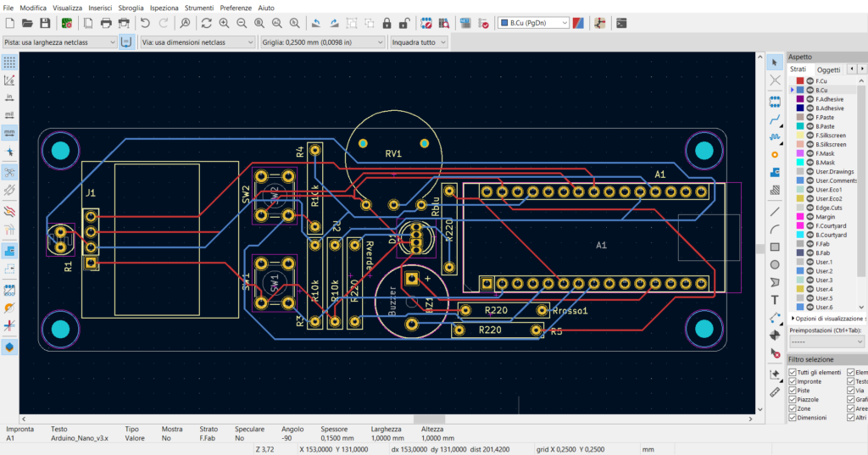Uncheck Tutti gli elementi checkbox
Viewport: 868px width, 455px height.
click(x=793, y=373)
